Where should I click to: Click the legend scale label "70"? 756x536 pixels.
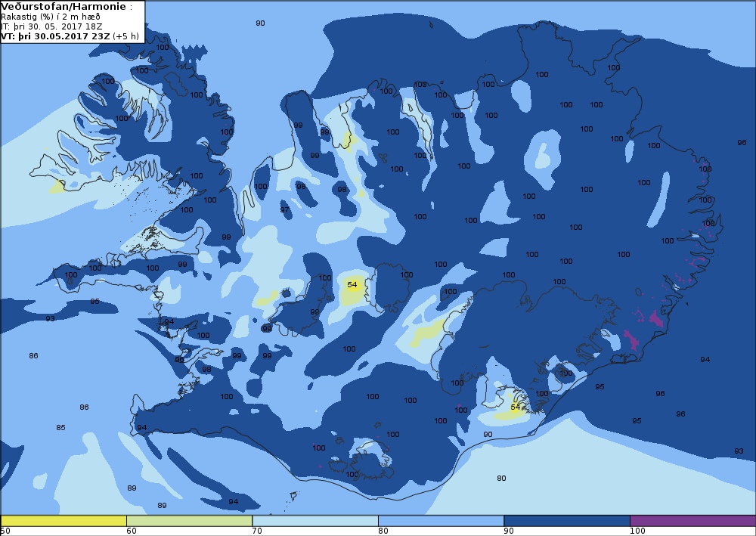[x=257, y=531]
